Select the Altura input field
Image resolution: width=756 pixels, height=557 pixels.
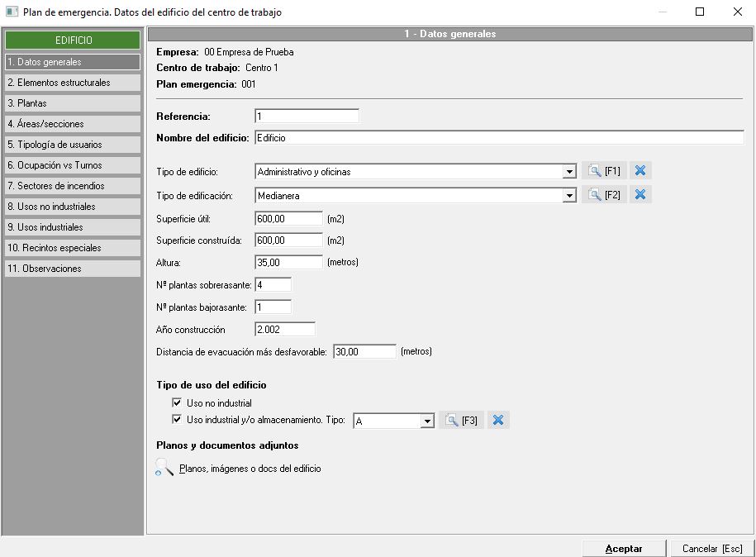pos(288,262)
